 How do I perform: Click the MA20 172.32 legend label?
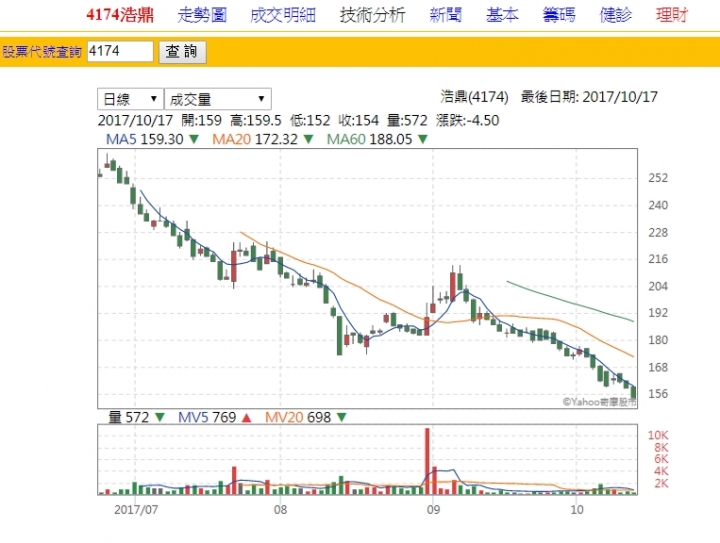point(255,139)
